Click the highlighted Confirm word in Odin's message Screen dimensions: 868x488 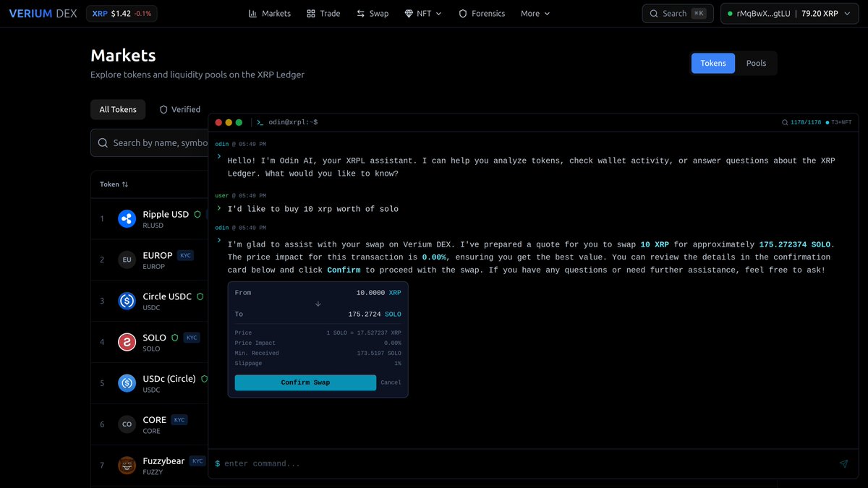[x=344, y=270]
